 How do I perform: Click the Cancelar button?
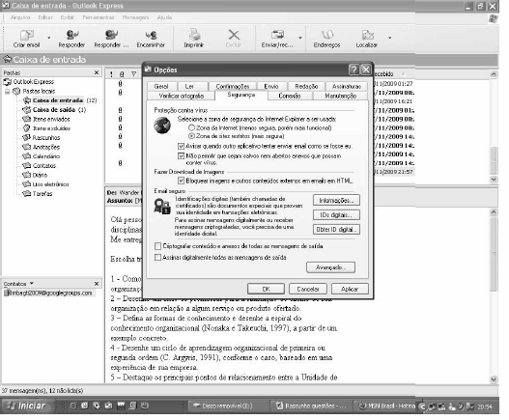[308, 290]
